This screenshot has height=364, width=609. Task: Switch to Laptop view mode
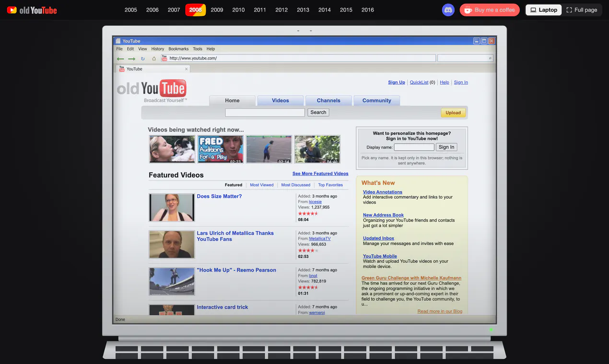pyautogui.click(x=543, y=10)
